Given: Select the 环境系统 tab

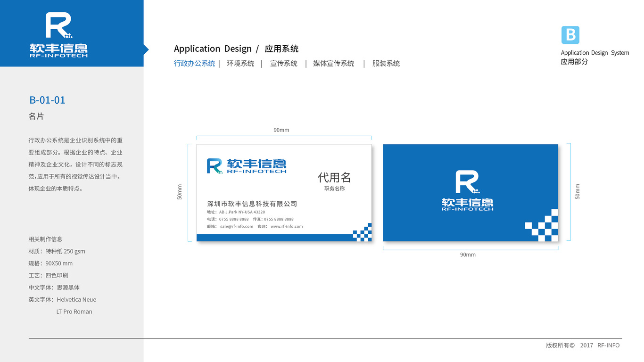Looking at the screenshot, I should (240, 63).
